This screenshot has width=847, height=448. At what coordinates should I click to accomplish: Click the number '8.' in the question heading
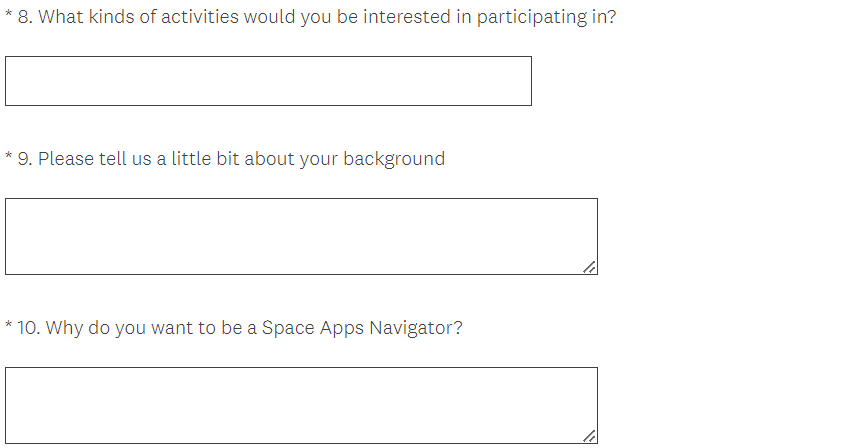[25, 18]
